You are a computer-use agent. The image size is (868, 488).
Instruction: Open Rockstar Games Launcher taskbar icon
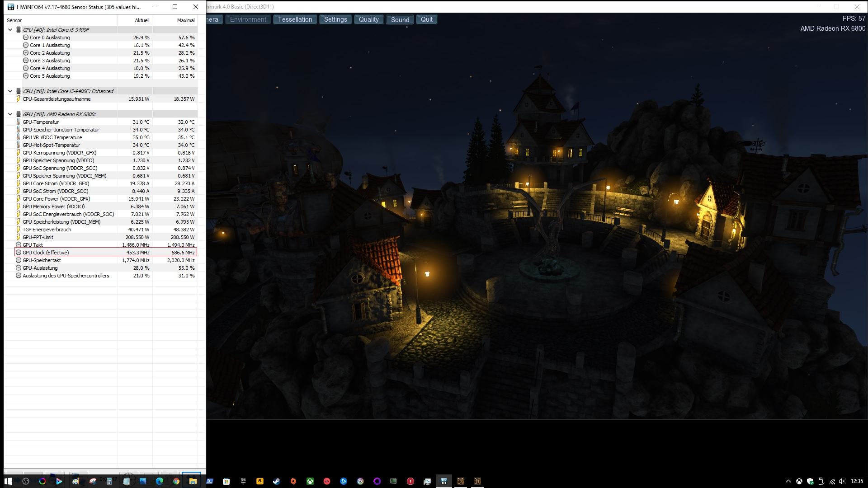click(259, 481)
